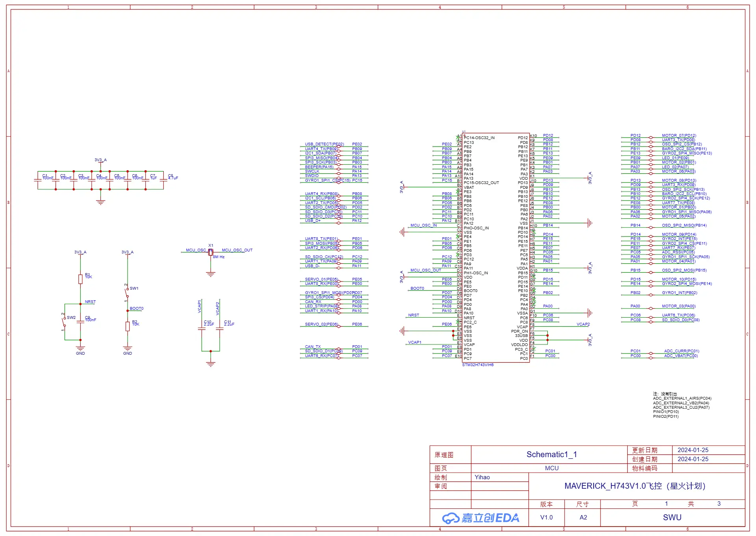Click the SERVO_02(PE06) net label
Image resolution: width=756 pixels, height=536 pixels.
pyautogui.click(x=321, y=324)
